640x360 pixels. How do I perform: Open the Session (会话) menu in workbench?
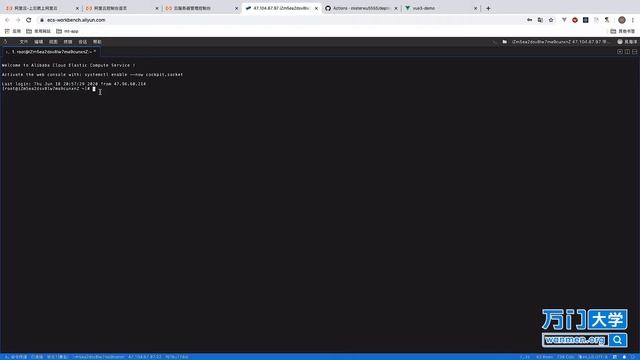tap(82, 42)
